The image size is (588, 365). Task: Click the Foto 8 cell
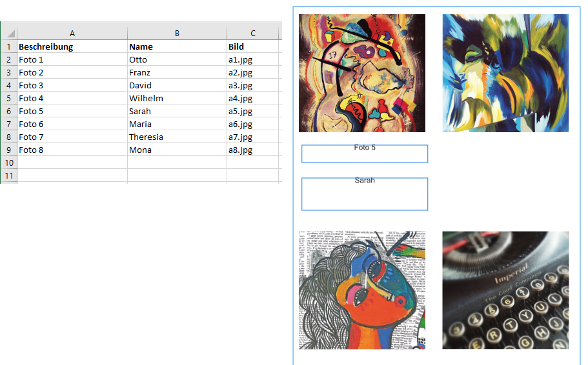pos(72,150)
